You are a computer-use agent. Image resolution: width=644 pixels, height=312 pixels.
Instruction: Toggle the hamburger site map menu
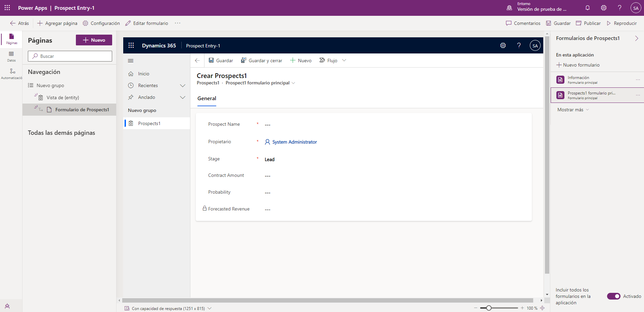pyautogui.click(x=131, y=61)
